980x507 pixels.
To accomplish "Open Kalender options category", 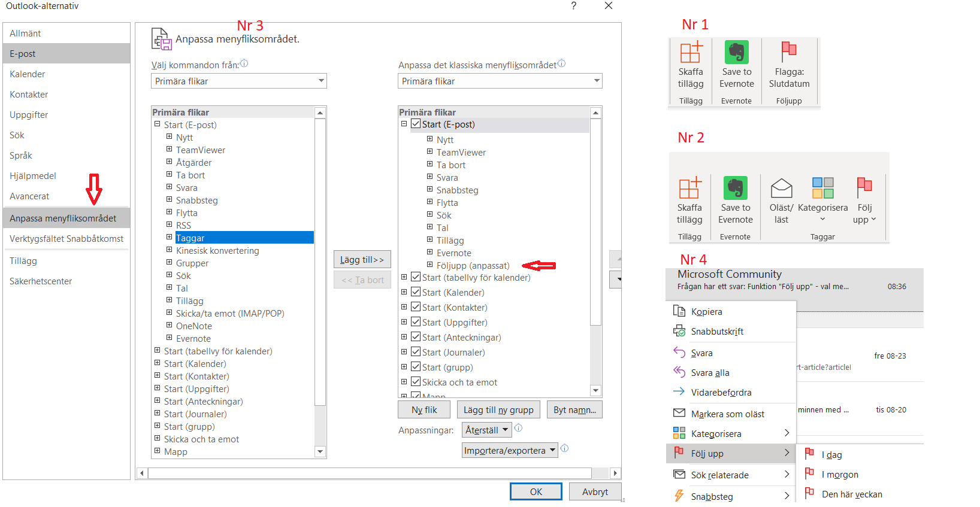I will pos(66,74).
